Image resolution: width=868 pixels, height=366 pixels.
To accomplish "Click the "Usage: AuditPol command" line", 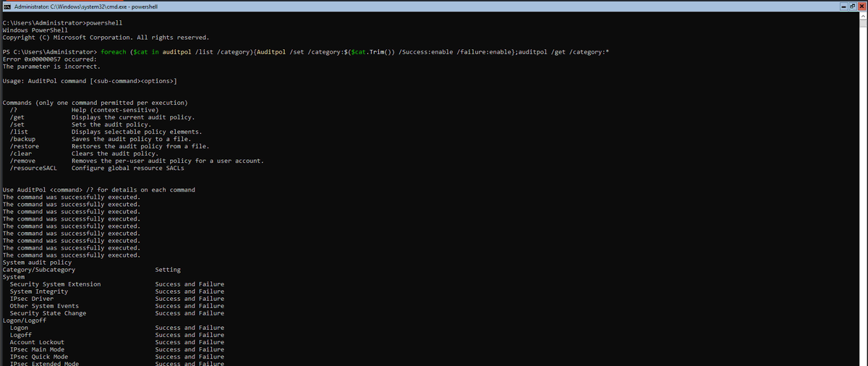I will (90, 81).
